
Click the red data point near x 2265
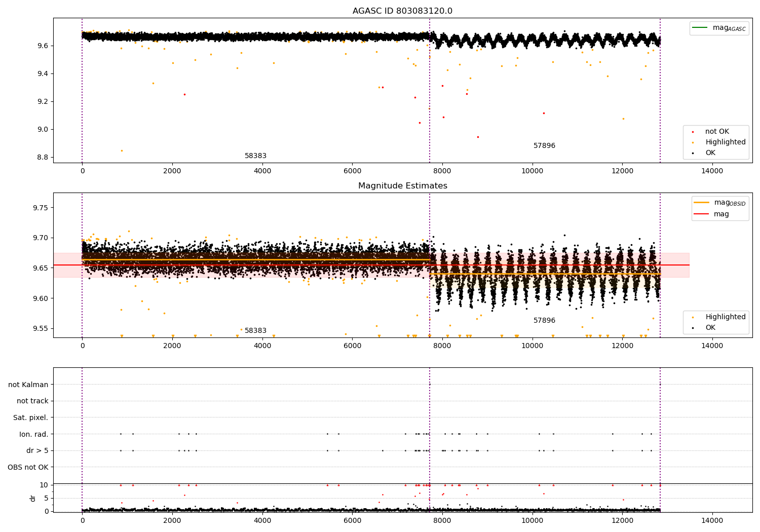tap(184, 94)
